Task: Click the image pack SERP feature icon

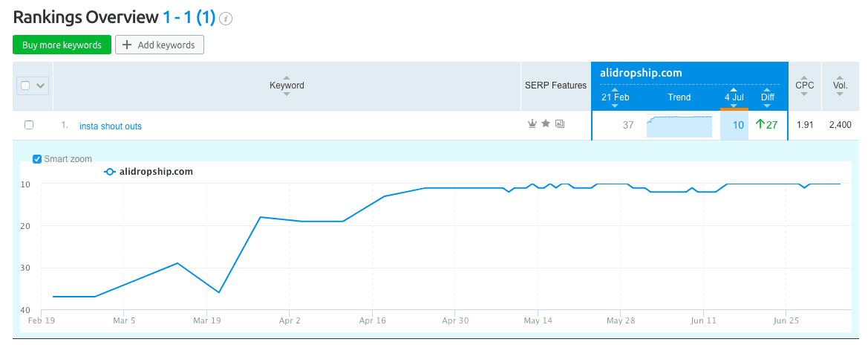Action: pyautogui.click(x=560, y=124)
